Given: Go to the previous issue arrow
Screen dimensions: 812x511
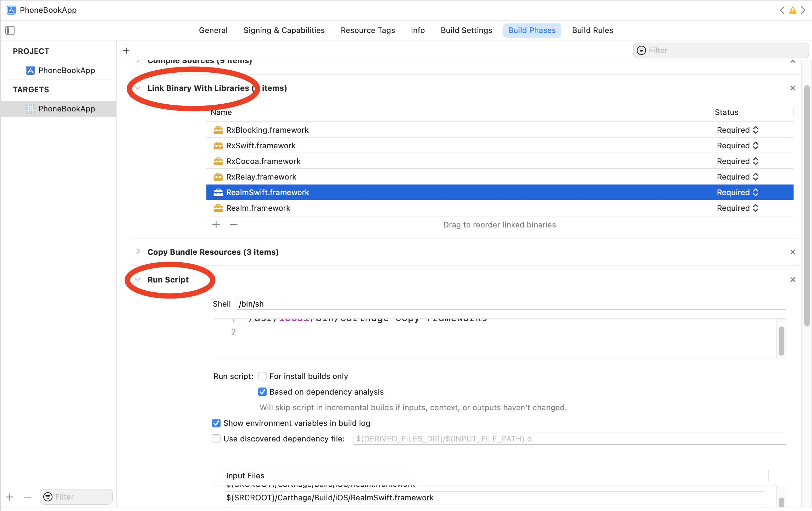Looking at the screenshot, I should coord(782,10).
